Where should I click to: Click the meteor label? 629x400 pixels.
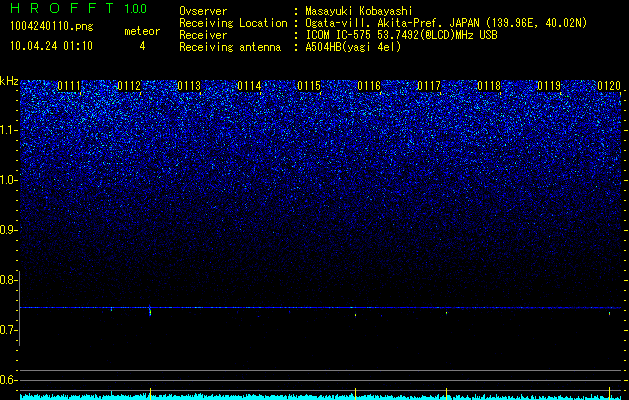point(142,31)
